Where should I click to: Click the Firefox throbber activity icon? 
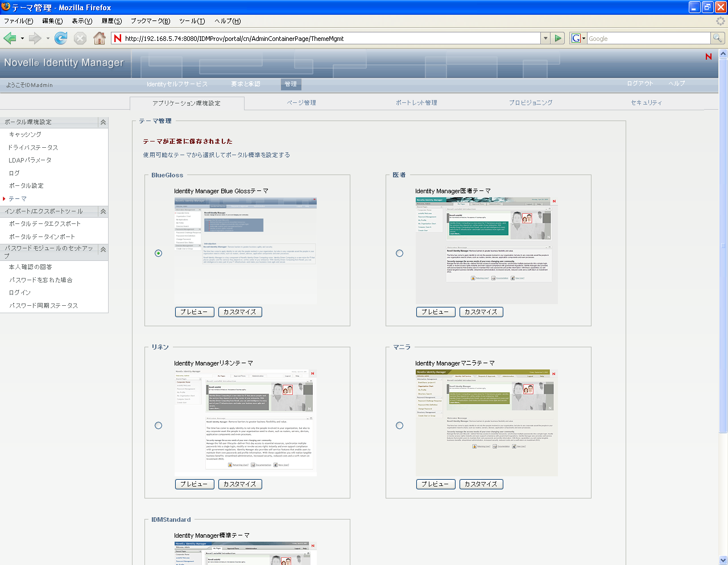click(x=720, y=21)
